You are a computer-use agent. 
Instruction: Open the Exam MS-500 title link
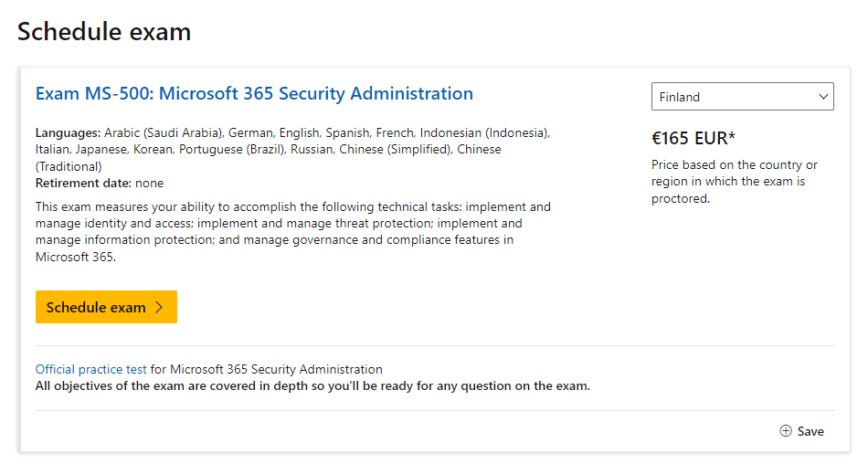click(254, 93)
